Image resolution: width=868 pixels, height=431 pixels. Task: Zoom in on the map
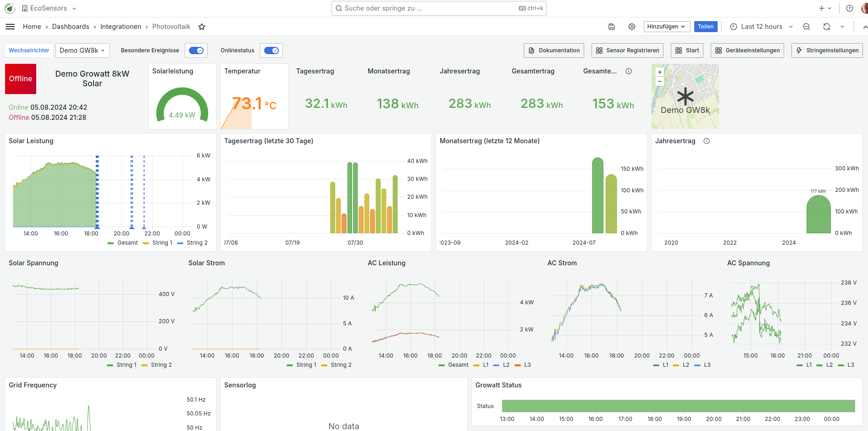tap(660, 72)
